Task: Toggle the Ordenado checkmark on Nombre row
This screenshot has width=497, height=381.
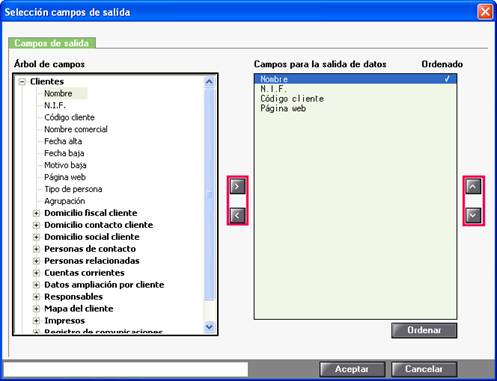Action: [x=447, y=79]
